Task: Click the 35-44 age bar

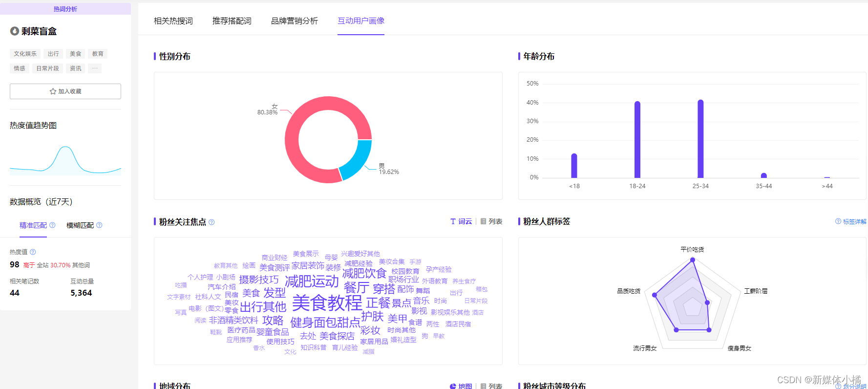Action: [x=764, y=175]
